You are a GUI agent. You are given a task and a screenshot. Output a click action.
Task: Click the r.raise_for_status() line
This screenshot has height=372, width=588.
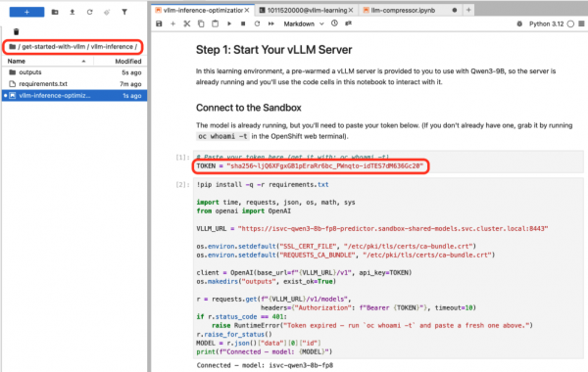[x=234, y=334]
